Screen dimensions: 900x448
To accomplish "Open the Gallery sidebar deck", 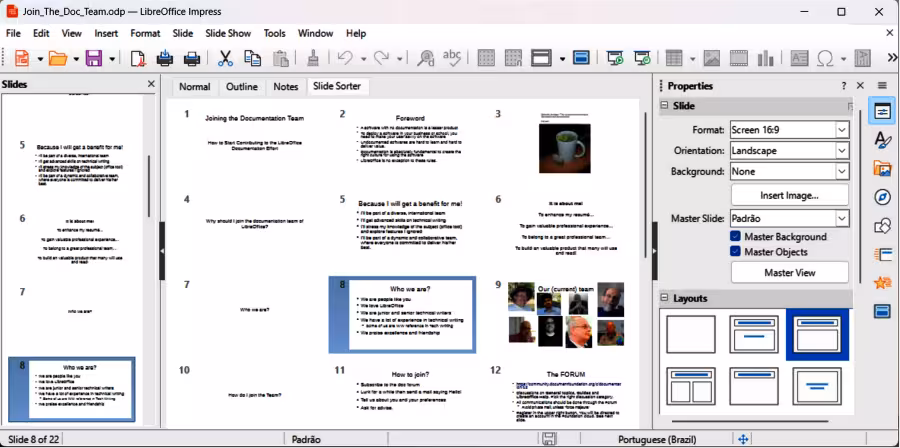I will (882, 169).
